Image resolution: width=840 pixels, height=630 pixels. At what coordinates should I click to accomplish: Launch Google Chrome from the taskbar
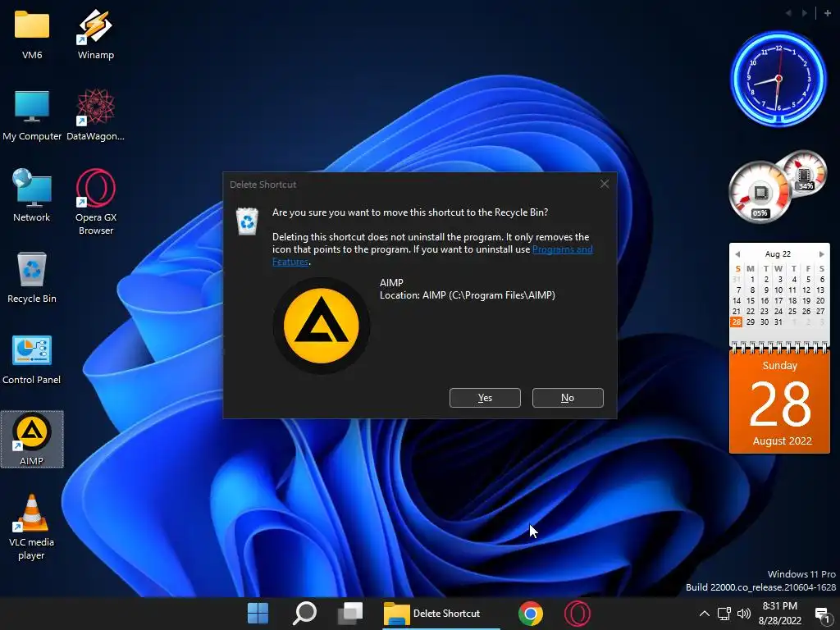pyautogui.click(x=531, y=614)
